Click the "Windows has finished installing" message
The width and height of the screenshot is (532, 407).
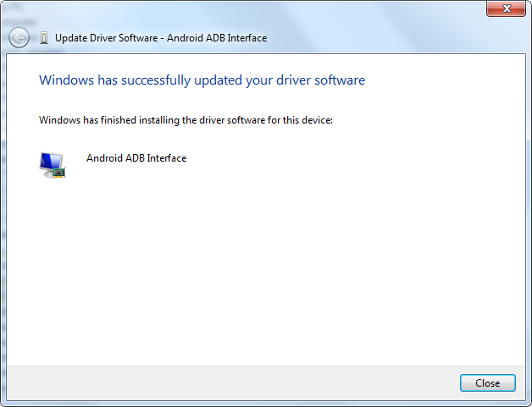pyautogui.click(x=186, y=120)
